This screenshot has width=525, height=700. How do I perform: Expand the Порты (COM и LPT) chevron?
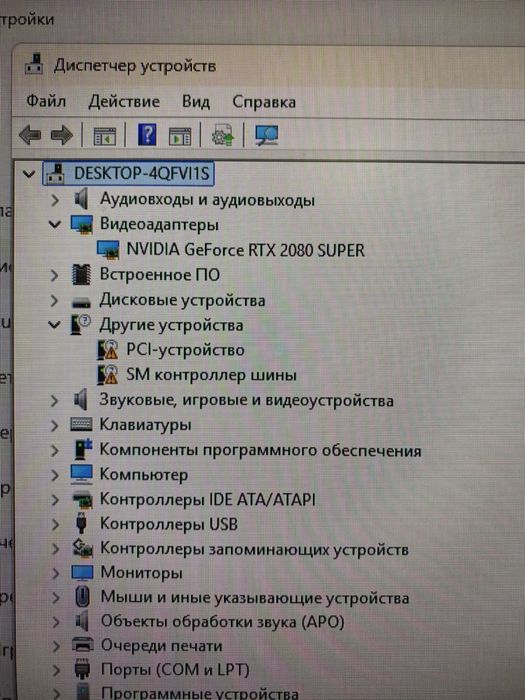point(56,670)
